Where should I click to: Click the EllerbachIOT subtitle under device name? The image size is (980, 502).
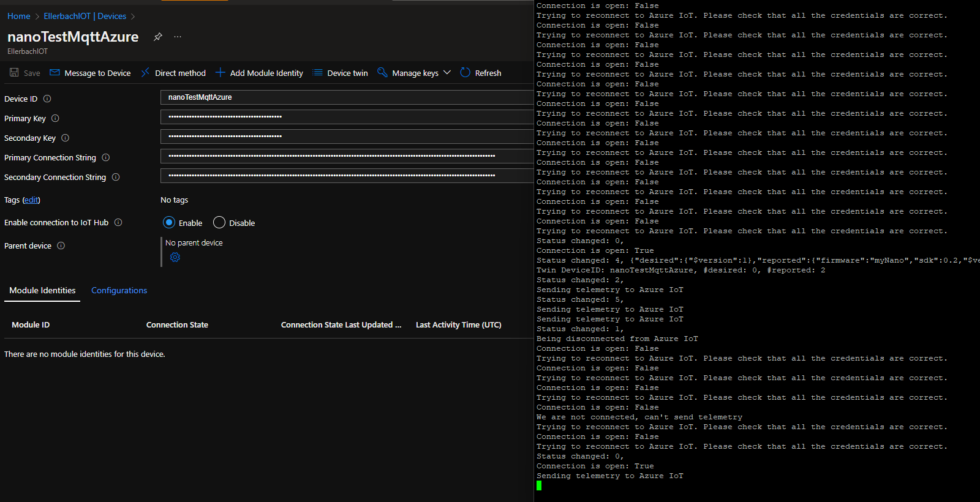[28, 51]
